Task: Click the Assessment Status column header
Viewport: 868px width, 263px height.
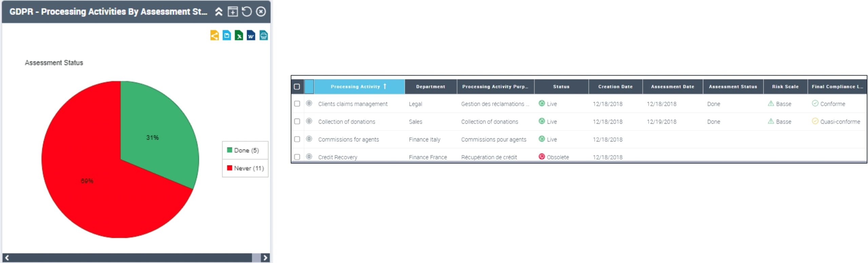Action: pyautogui.click(x=733, y=87)
